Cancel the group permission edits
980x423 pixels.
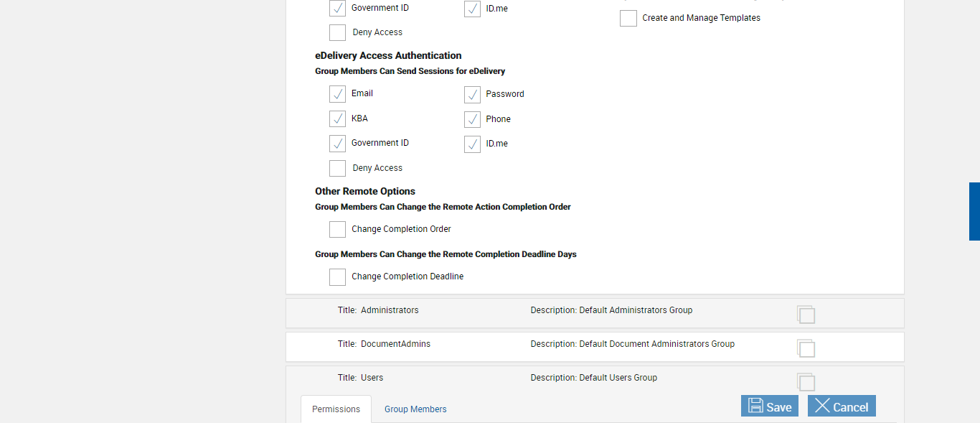click(842, 406)
